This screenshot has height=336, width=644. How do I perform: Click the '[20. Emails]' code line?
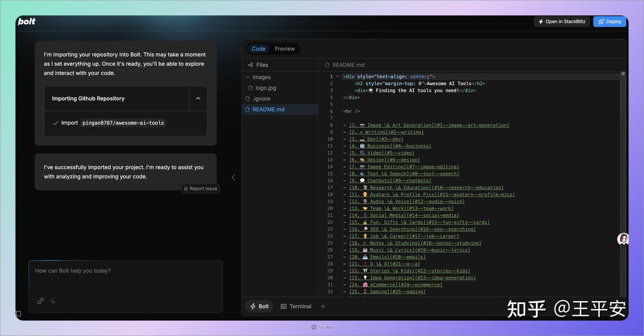387,257
